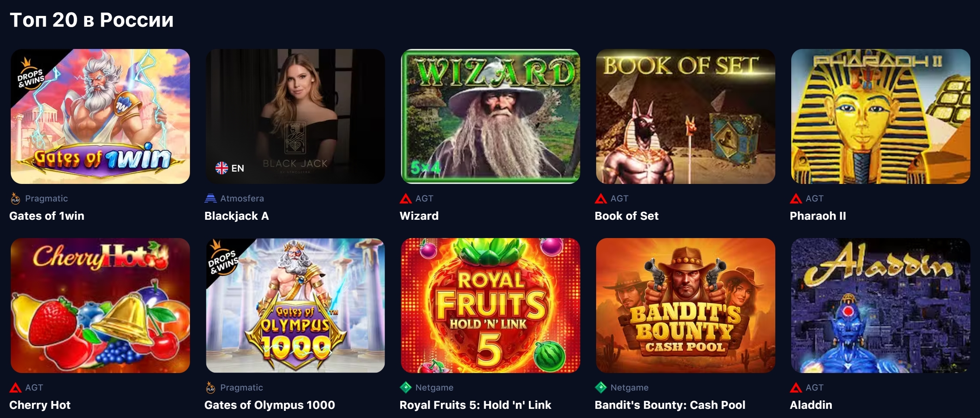Screen dimensions: 980x418
Task: Open the Book of Set game image
Action: pos(685,116)
